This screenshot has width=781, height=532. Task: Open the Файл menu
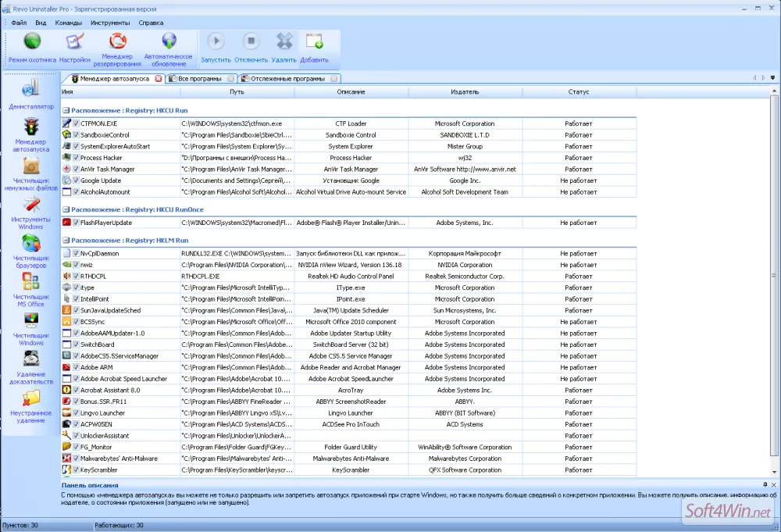19,23
